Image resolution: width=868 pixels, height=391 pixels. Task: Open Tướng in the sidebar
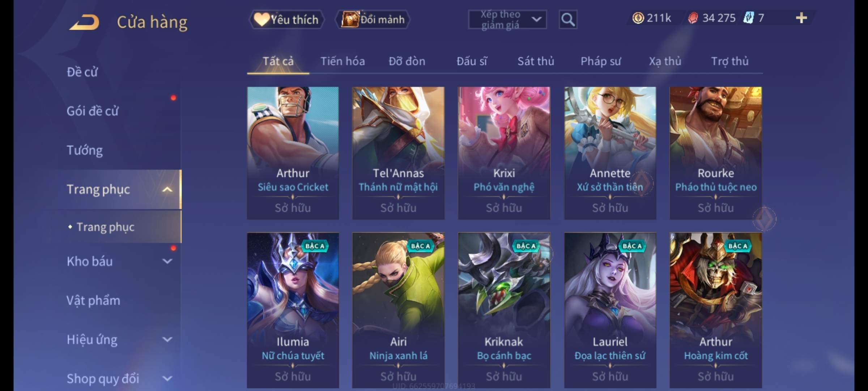point(85,150)
